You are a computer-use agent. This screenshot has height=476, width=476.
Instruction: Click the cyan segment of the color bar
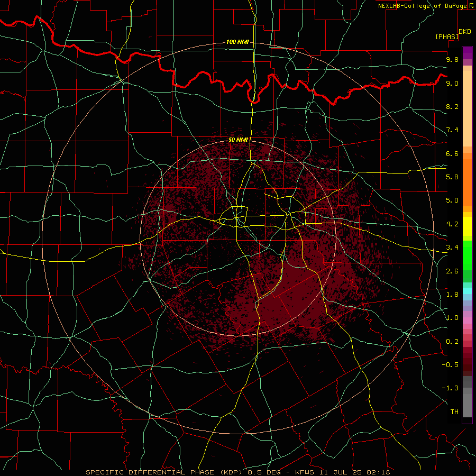(467, 291)
